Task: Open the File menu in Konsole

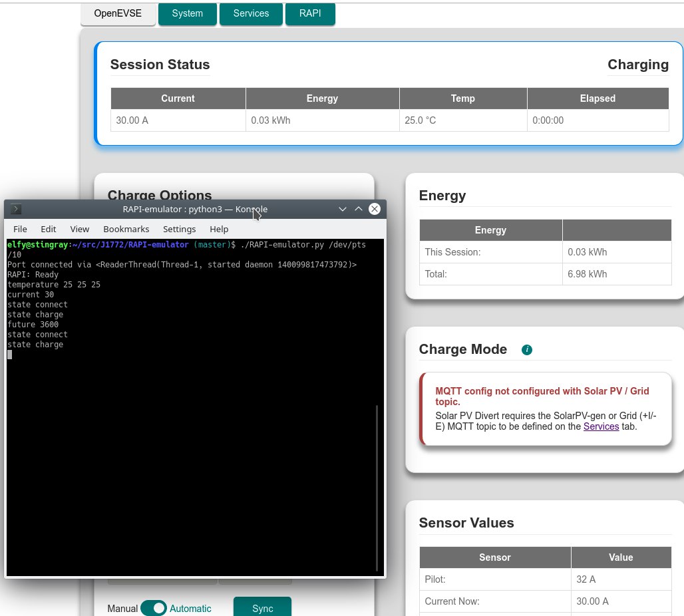Action: [20, 229]
